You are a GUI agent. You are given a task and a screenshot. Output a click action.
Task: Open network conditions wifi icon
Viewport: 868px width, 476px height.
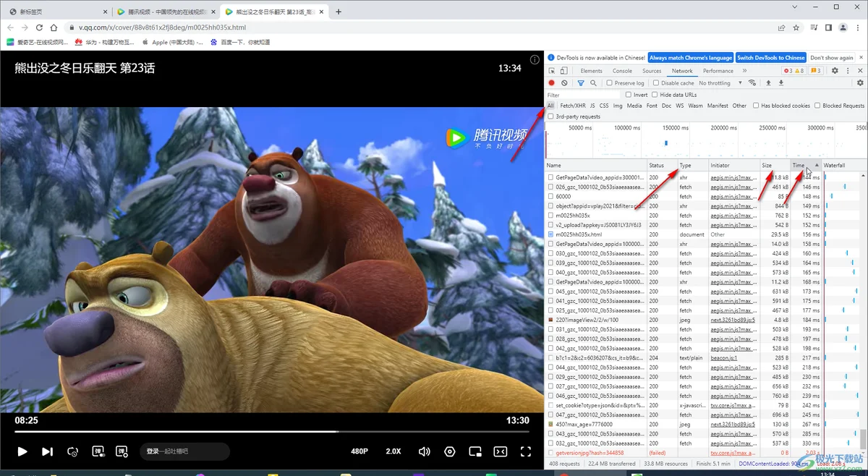click(x=753, y=83)
